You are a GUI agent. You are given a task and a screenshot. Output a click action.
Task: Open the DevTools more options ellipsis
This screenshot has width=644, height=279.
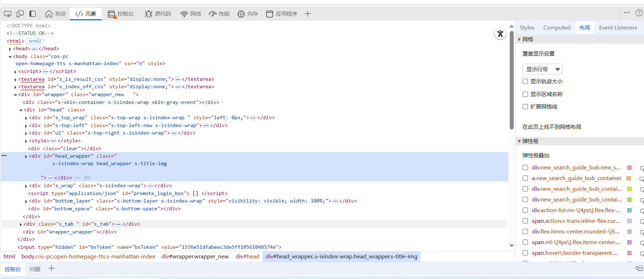pyautogui.click(x=627, y=13)
